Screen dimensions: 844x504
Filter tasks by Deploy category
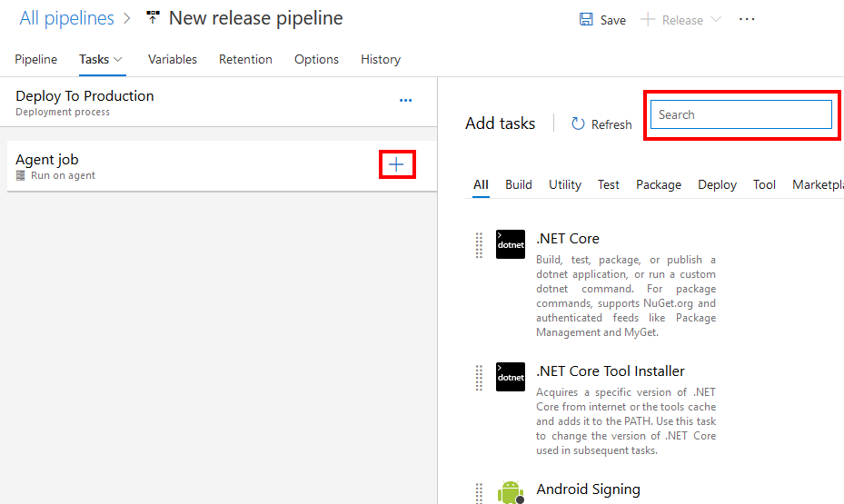(x=717, y=184)
